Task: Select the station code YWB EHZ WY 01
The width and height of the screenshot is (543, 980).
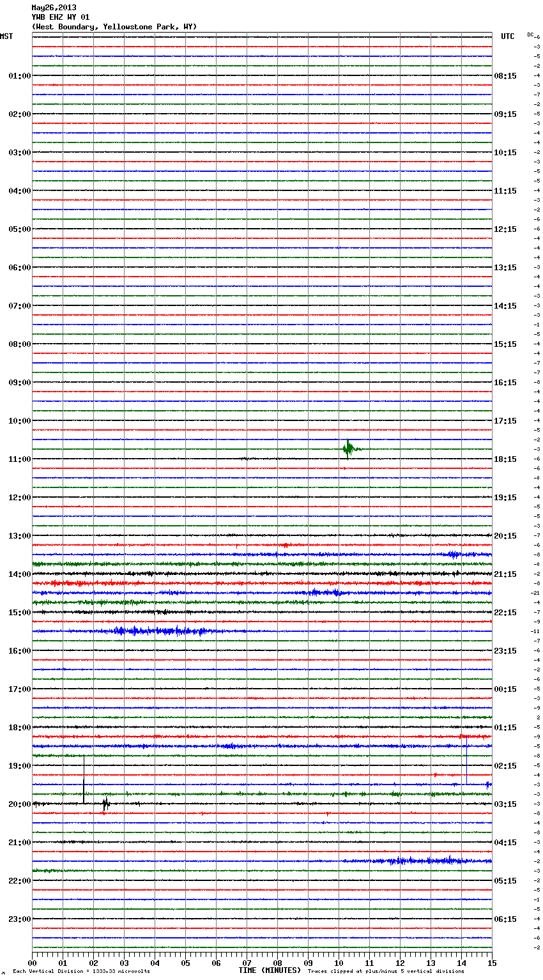Action: coord(61,17)
